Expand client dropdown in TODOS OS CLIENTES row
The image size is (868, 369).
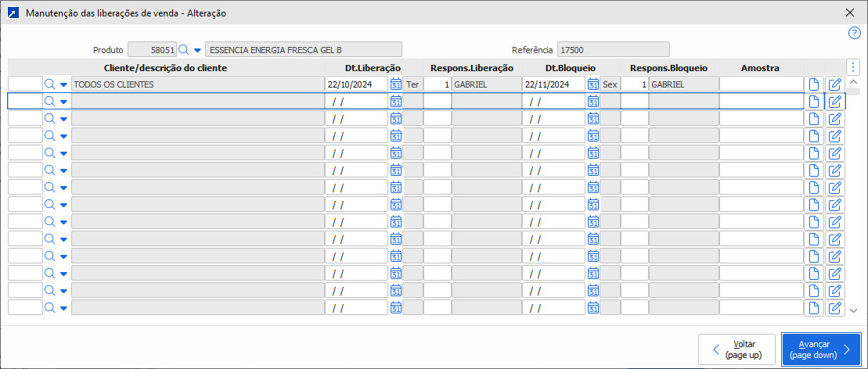pos(63,84)
